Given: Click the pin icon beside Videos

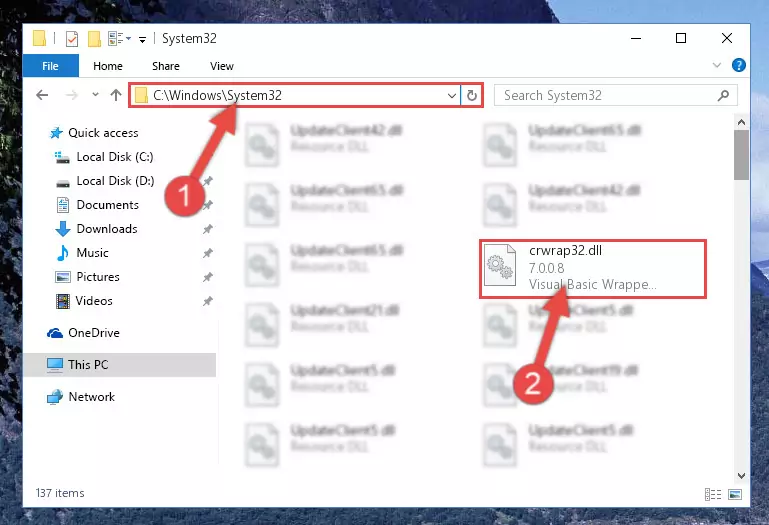Looking at the screenshot, I should [208, 301].
